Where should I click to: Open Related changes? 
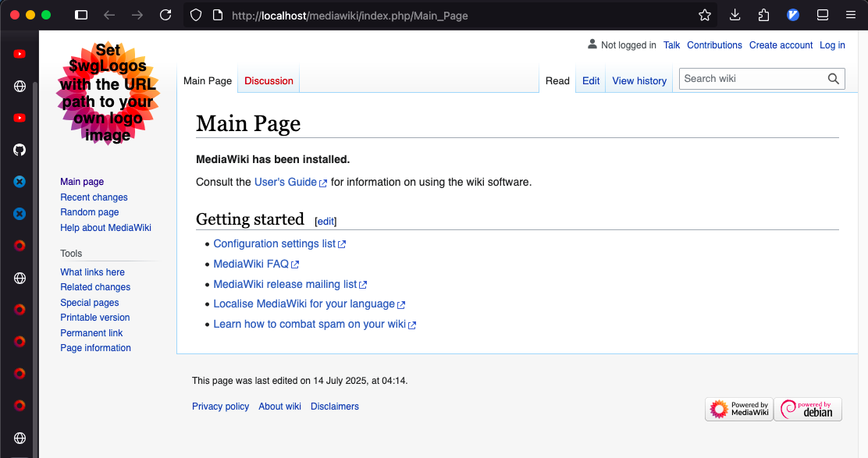[95, 287]
